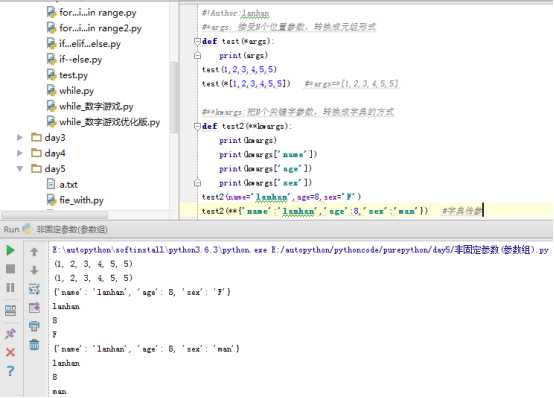
Task: Open for...i...in range2.py file
Action: pos(100,28)
